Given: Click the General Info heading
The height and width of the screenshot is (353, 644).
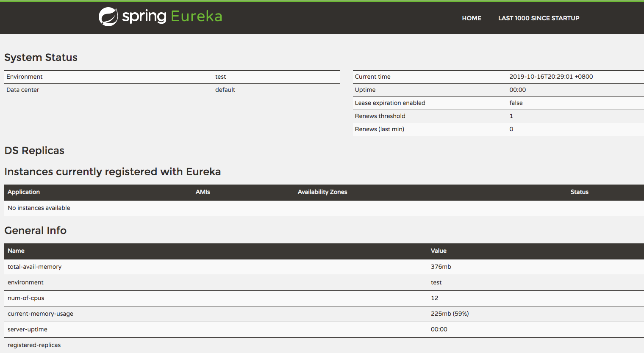Looking at the screenshot, I should coord(36,230).
